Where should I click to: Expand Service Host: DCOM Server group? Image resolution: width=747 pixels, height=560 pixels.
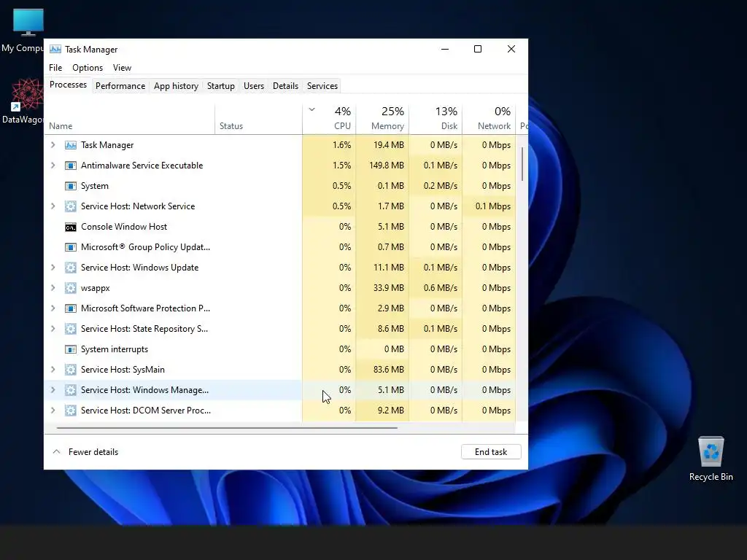pyautogui.click(x=53, y=410)
